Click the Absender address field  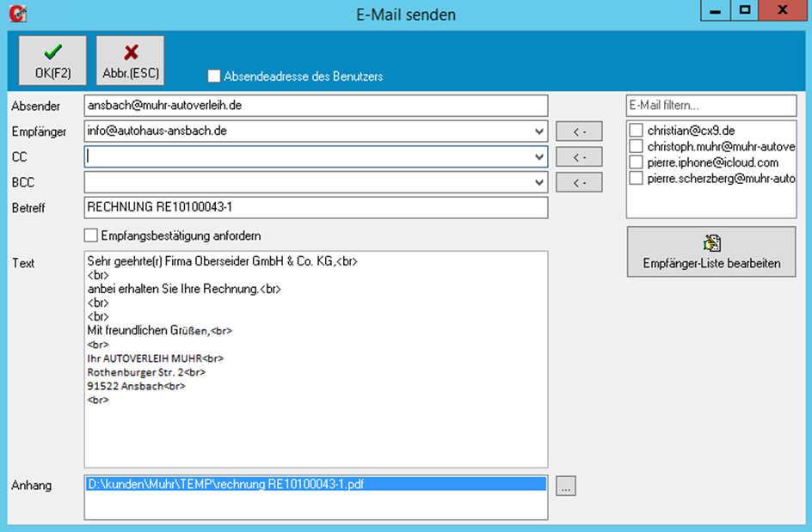point(315,106)
